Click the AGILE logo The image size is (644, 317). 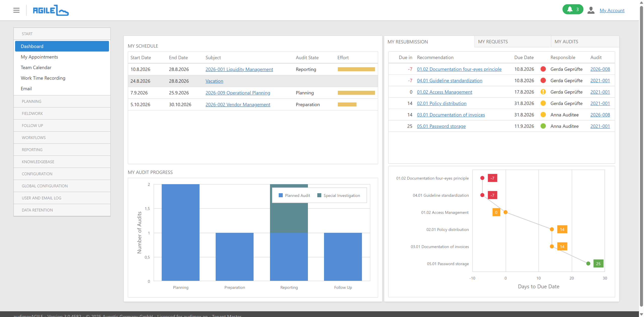tap(51, 10)
